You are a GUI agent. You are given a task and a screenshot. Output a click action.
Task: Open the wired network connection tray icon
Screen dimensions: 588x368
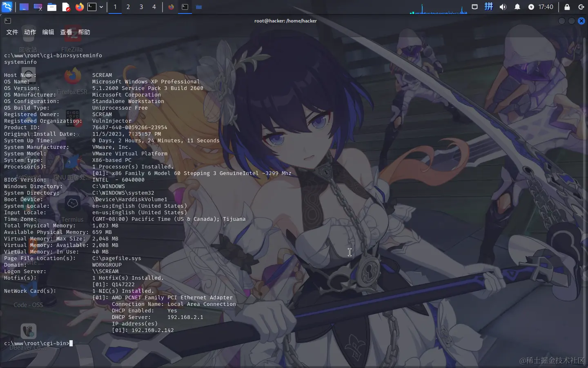(474, 7)
